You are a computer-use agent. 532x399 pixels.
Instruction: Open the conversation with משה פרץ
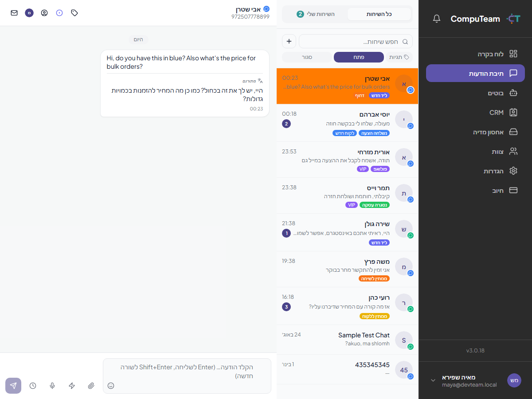347,270
